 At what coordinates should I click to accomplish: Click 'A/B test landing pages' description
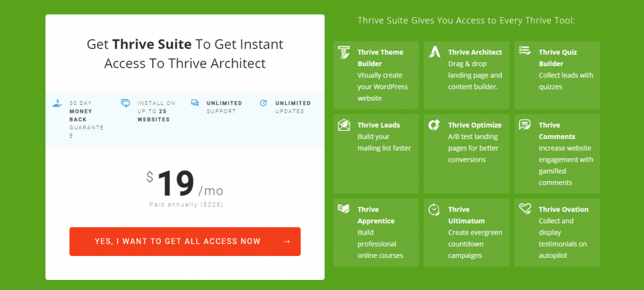coord(473,148)
